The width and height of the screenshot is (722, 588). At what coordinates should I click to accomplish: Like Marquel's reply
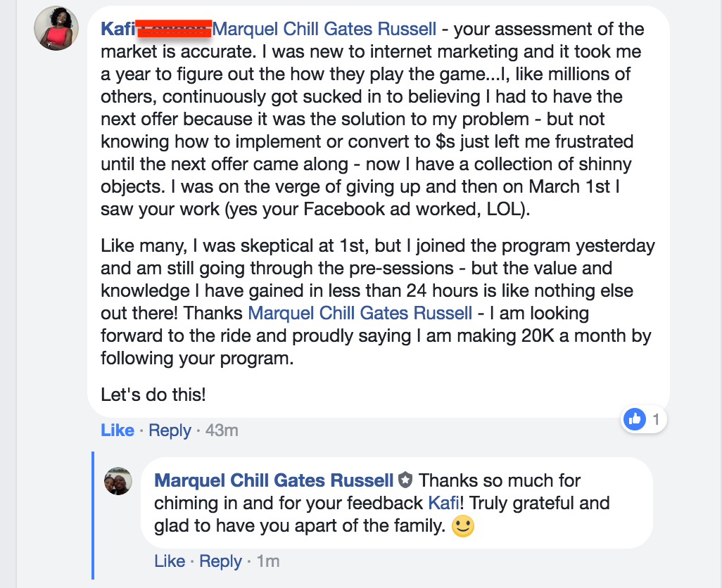click(x=170, y=561)
